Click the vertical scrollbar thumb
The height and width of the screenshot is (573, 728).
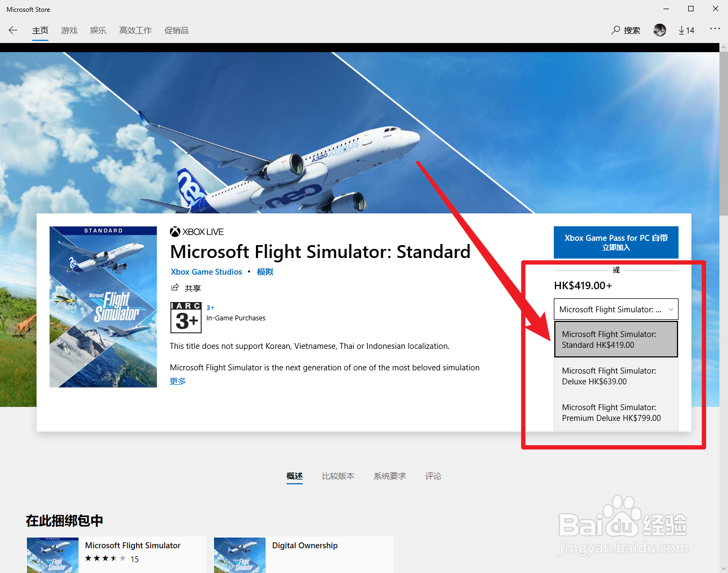point(724,134)
